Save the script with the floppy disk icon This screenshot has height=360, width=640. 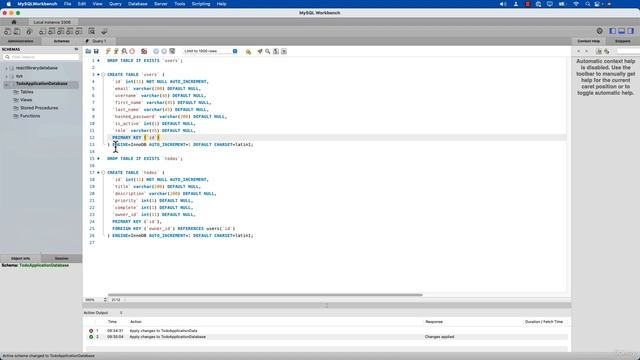coord(96,51)
